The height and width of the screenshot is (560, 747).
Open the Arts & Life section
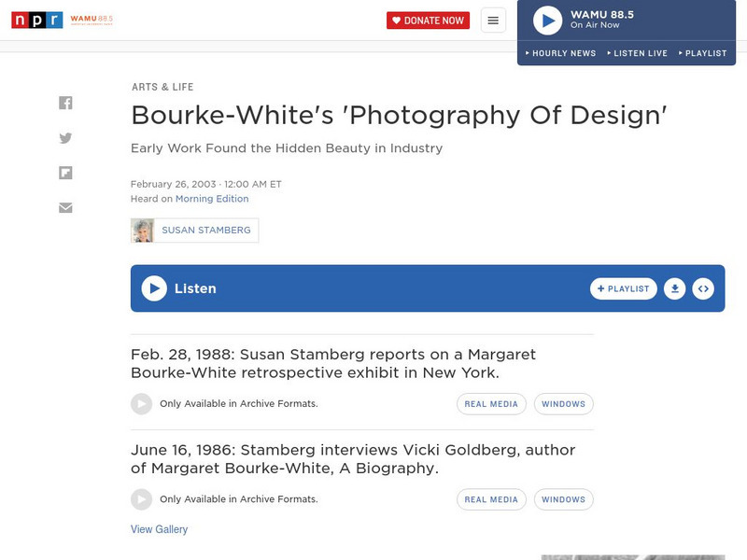(x=162, y=87)
